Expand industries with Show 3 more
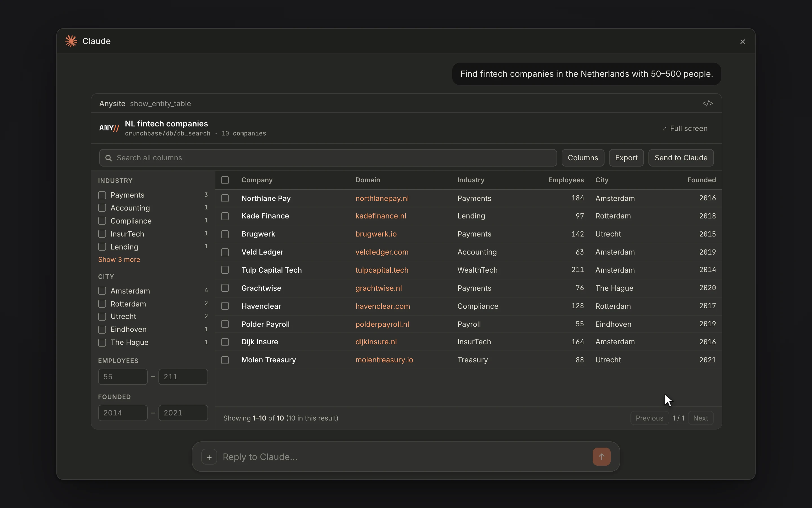812x508 pixels. [119, 259]
